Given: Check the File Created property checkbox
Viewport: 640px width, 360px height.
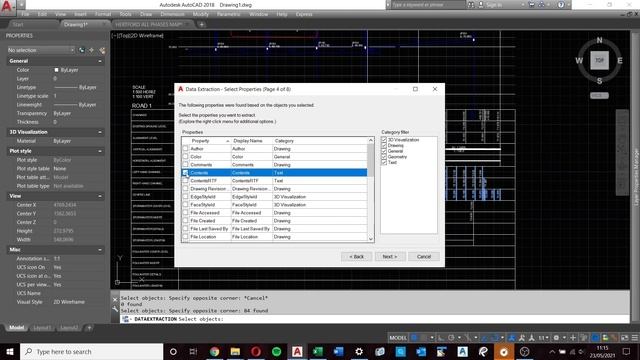Looking at the screenshot, I should [x=186, y=220].
